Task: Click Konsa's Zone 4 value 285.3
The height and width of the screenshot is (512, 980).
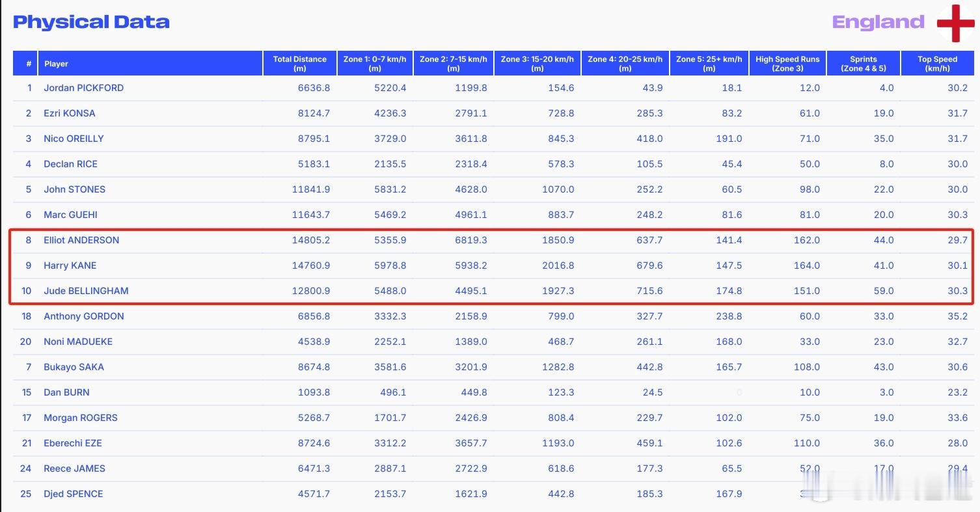Action: 649,113
